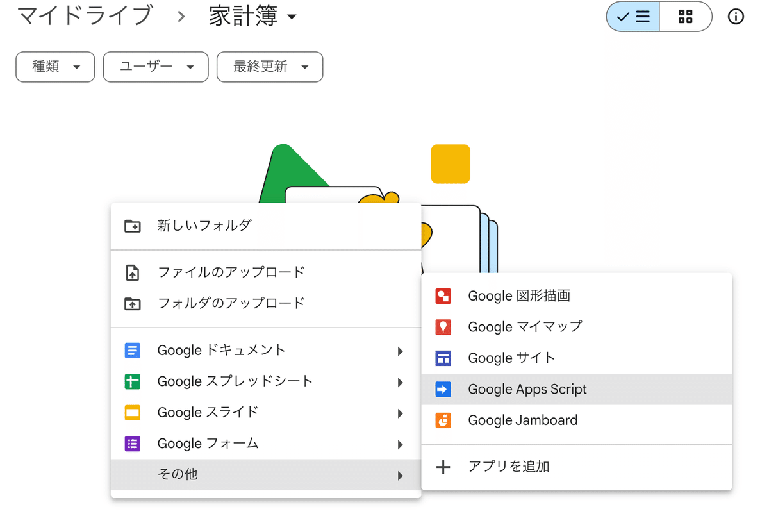Switch to list view layout

click(x=633, y=17)
